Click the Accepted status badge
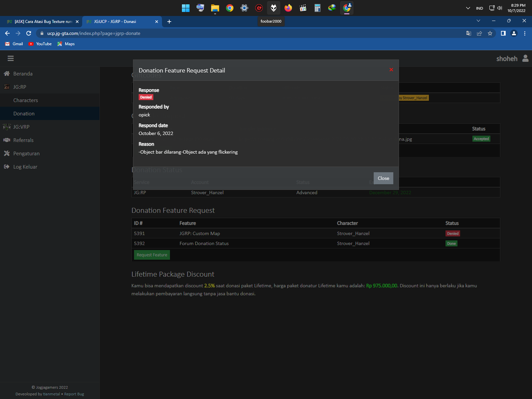The height and width of the screenshot is (399, 532). click(481, 139)
